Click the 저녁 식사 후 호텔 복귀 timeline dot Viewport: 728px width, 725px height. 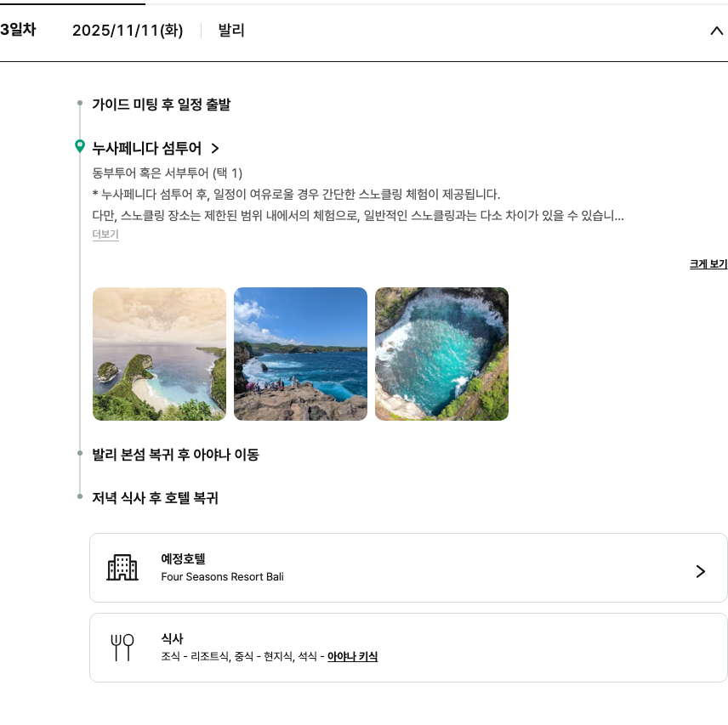[80, 497]
